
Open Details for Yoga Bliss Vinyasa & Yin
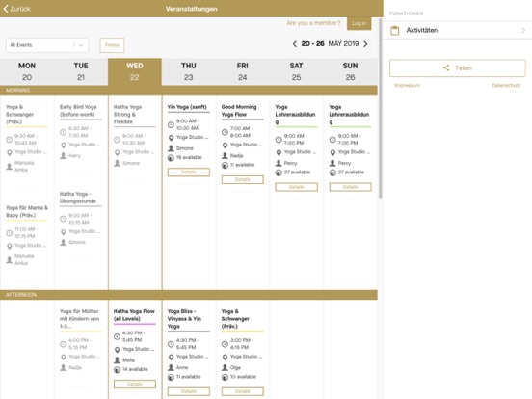(189, 391)
